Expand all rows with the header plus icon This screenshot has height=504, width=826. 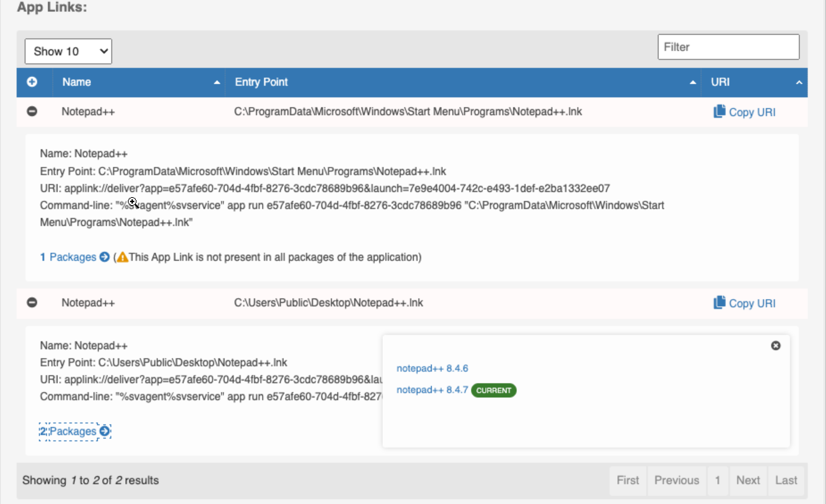pyautogui.click(x=32, y=82)
